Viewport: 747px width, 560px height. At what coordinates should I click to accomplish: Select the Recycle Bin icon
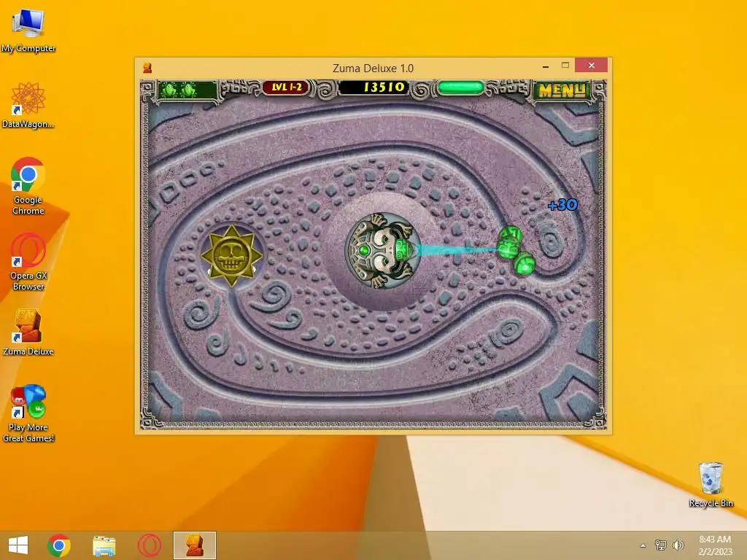(x=711, y=484)
